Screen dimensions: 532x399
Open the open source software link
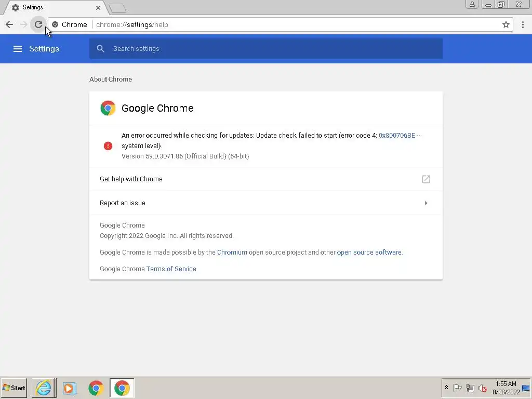[x=369, y=252]
